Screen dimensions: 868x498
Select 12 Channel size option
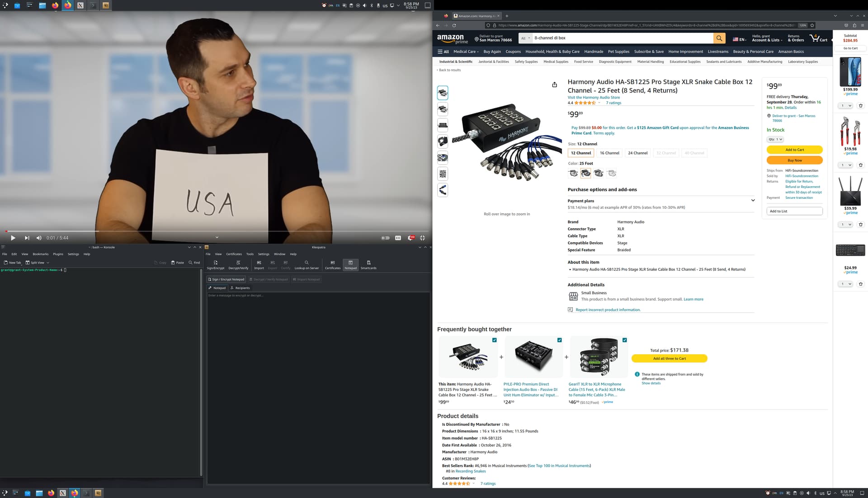pyautogui.click(x=580, y=153)
